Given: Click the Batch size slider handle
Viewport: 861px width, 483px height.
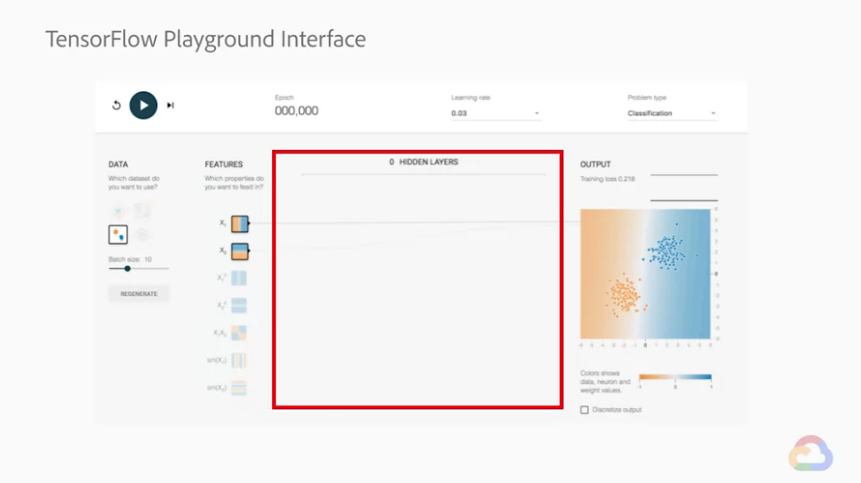Looking at the screenshot, I should 127,268.
